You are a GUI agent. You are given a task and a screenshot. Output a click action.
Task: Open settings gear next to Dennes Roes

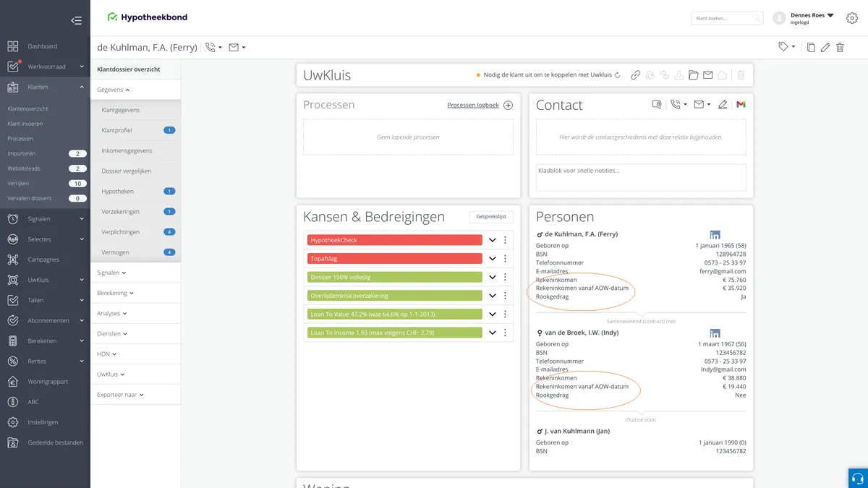[851, 18]
